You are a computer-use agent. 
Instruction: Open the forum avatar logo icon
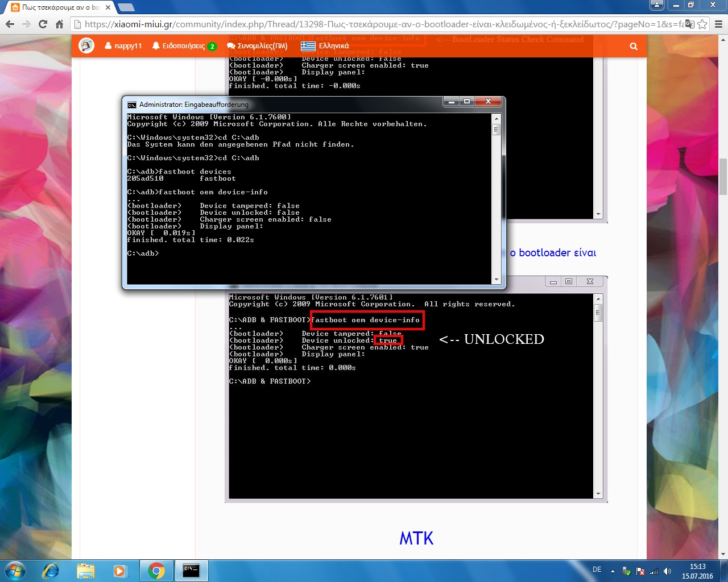click(x=86, y=45)
